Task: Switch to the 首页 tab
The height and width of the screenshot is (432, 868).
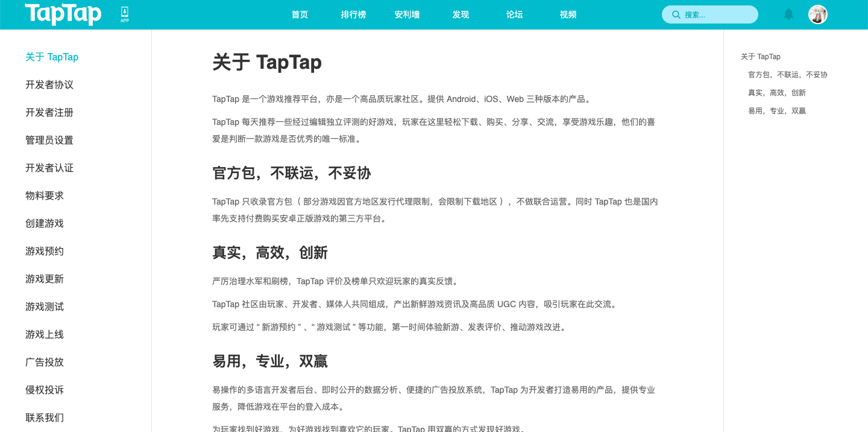Action: pyautogui.click(x=299, y=14)
